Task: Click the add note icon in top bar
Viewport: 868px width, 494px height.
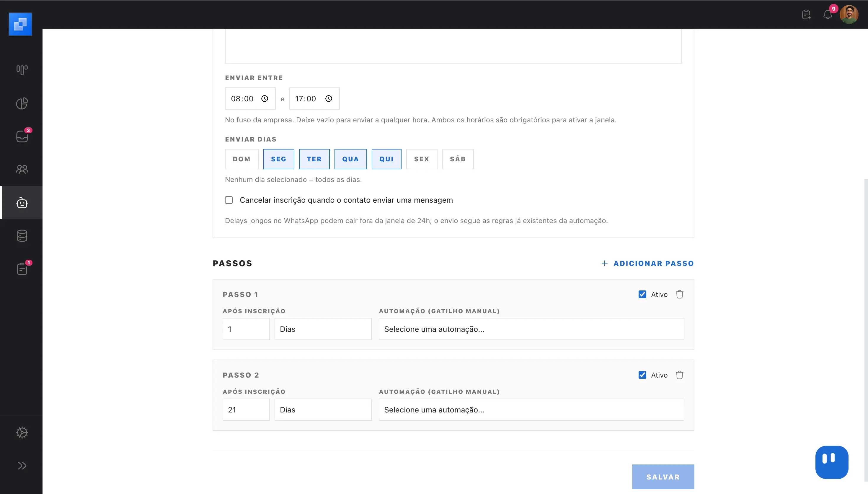Action: tap(806, 14)
